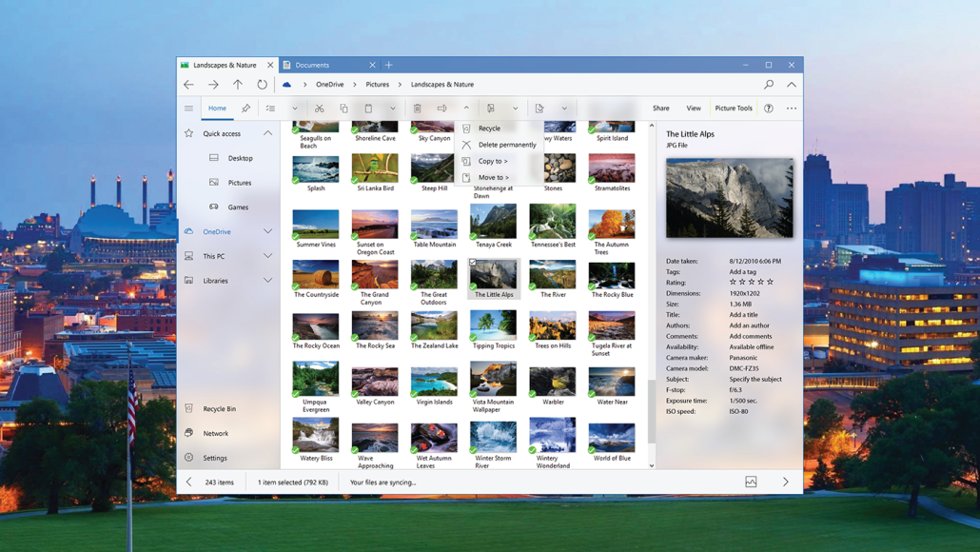Open the delete options dropdown arrow

click(466, 108)
